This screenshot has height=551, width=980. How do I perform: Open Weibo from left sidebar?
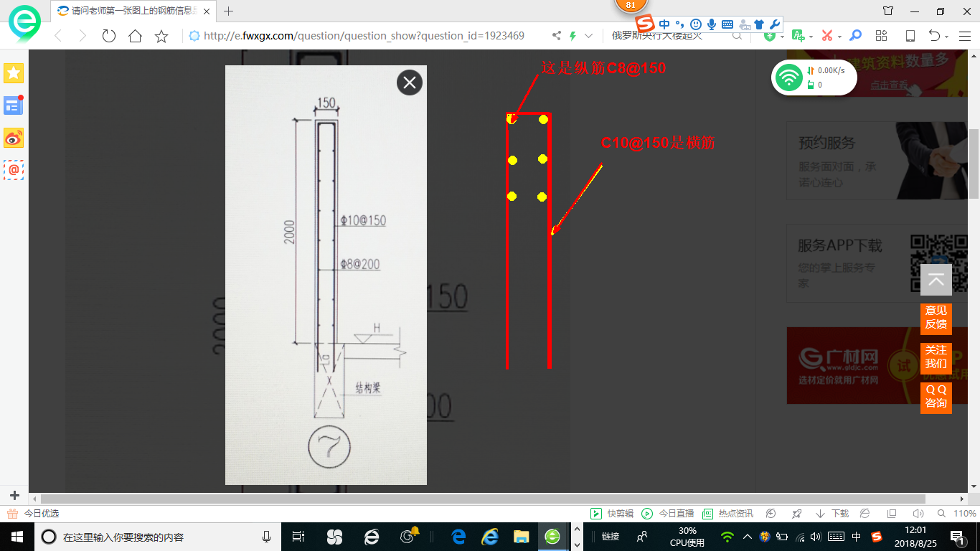tap(14, 138)
